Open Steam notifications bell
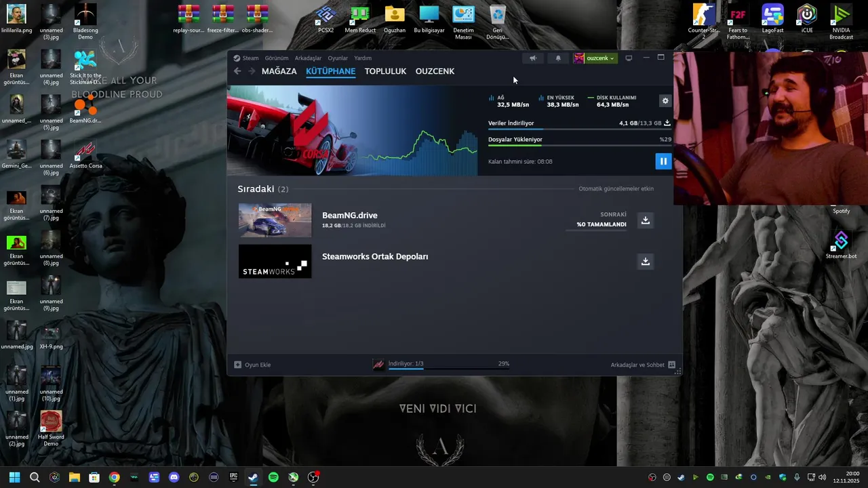This screenshot has width=868, height=488. (558, 58)
